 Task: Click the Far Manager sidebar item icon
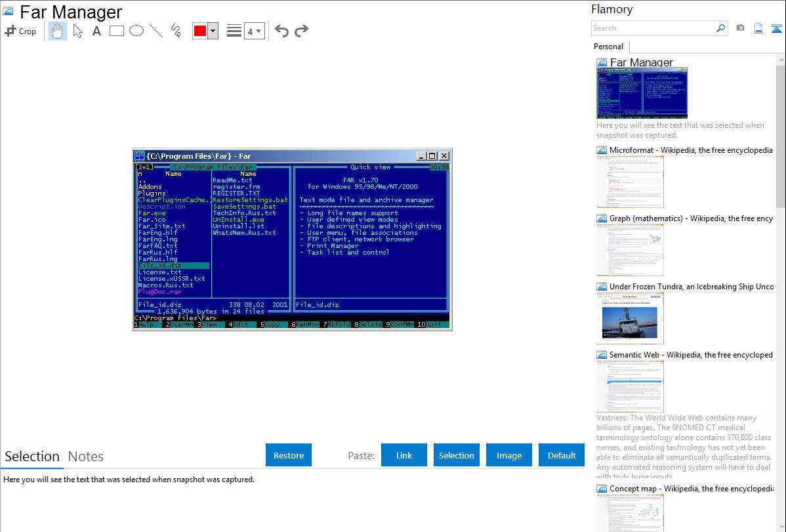(x=602, y=63)
